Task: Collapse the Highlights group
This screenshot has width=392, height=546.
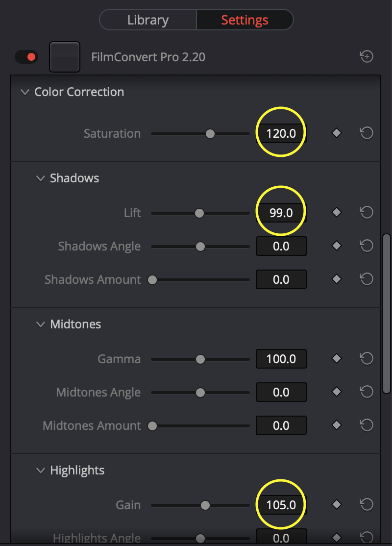Action: (41, 470)
